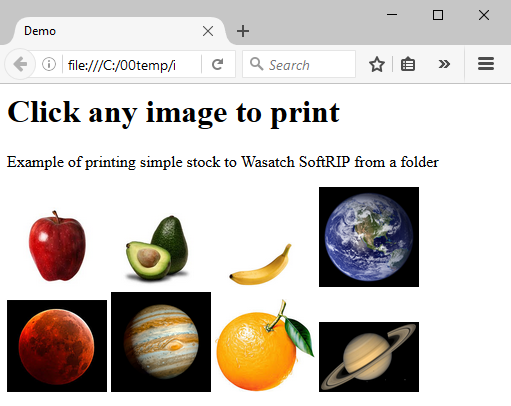The height and width of the screenshot is (406, 511).
Task: Open a new tab with plus button
Action: 243,31
